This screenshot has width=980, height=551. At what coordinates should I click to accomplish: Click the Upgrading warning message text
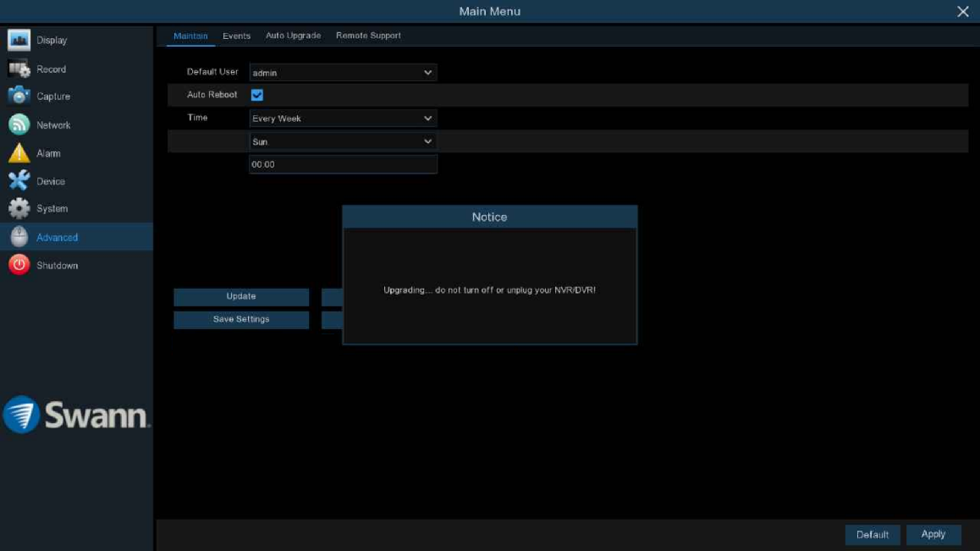click(x=489, y=290)
